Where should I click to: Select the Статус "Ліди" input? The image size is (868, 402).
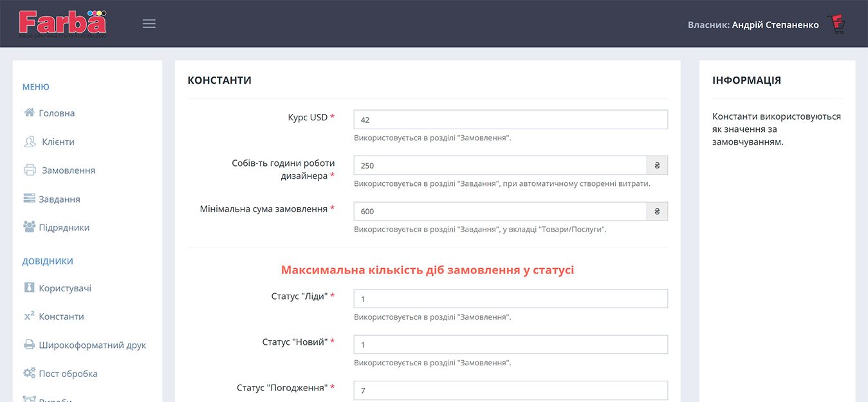[x=510, y=299]
